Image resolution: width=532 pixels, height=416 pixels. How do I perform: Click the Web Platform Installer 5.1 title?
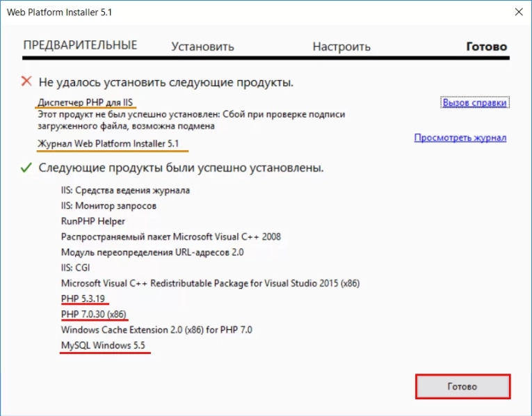click(x=59, y=13)
